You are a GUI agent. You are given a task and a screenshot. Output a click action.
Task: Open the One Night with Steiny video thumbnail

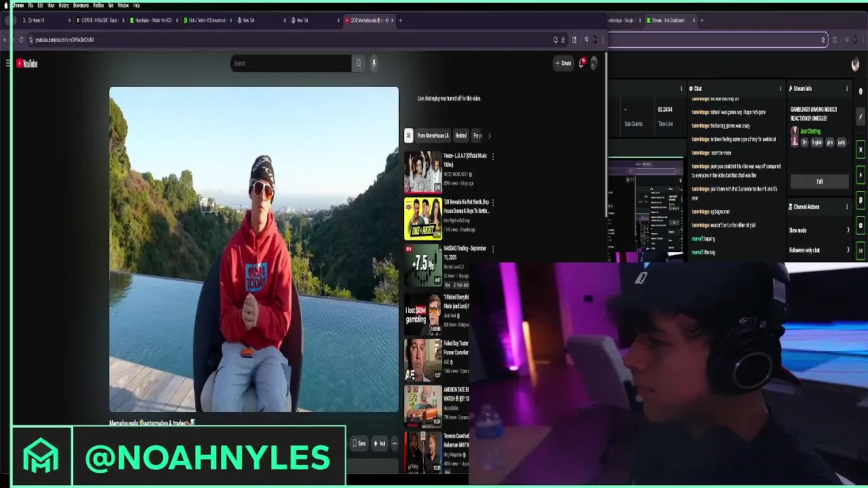[423, 219]
